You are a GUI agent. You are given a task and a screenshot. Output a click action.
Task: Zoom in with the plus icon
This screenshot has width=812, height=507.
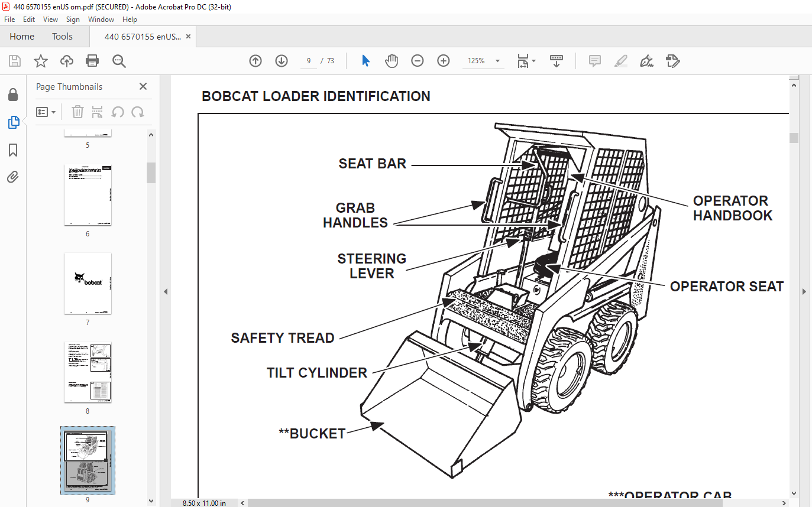pos(444,61)
